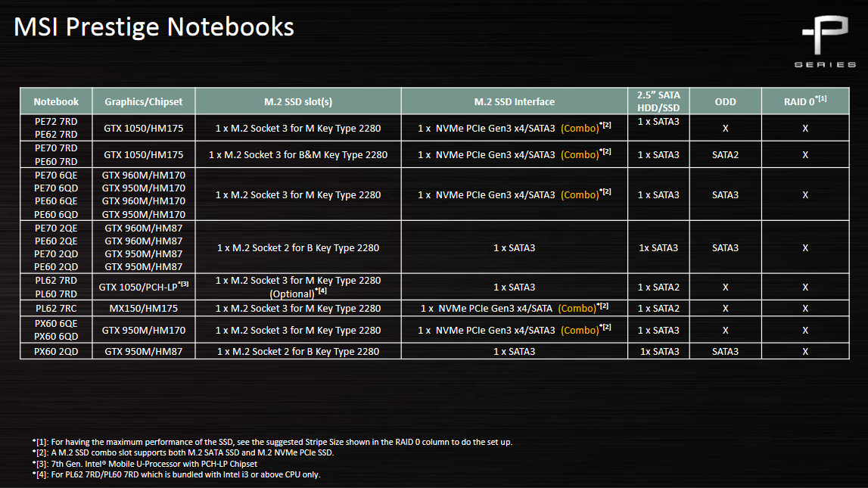Click the "PE70 6QD" notebook name
868x488 pixels.
pos(56,188)
